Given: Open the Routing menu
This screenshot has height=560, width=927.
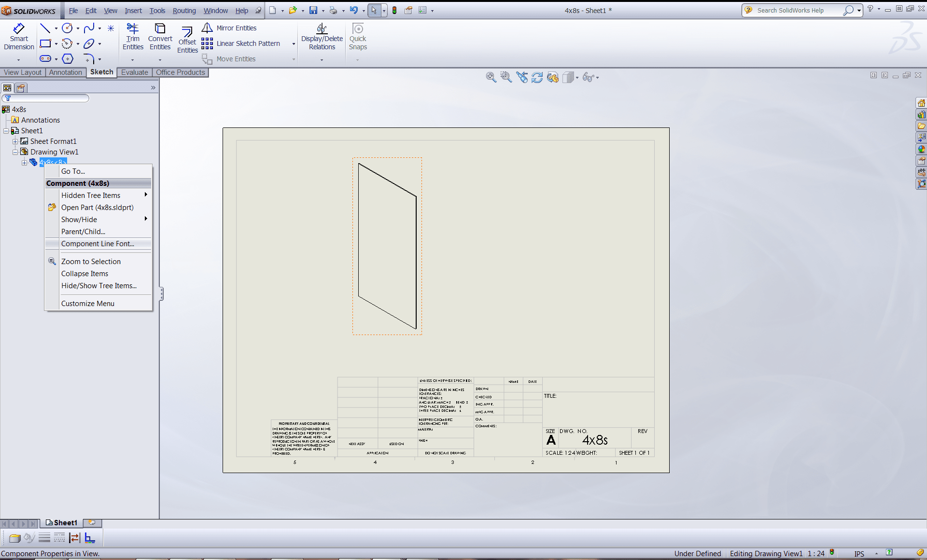Looking at the screenshot, I should point(184,11).
